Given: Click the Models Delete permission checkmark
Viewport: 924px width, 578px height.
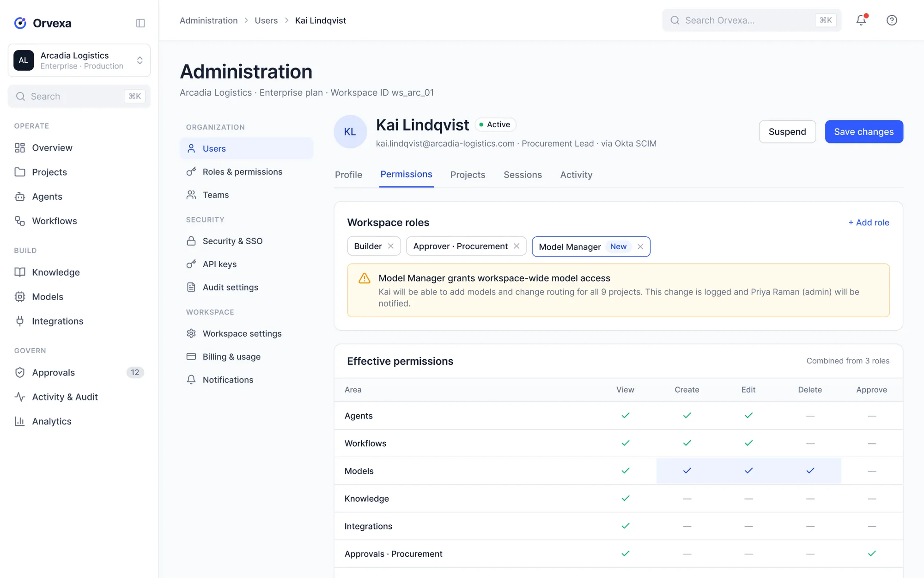Looking at the screenshot, I should (810, 471).
